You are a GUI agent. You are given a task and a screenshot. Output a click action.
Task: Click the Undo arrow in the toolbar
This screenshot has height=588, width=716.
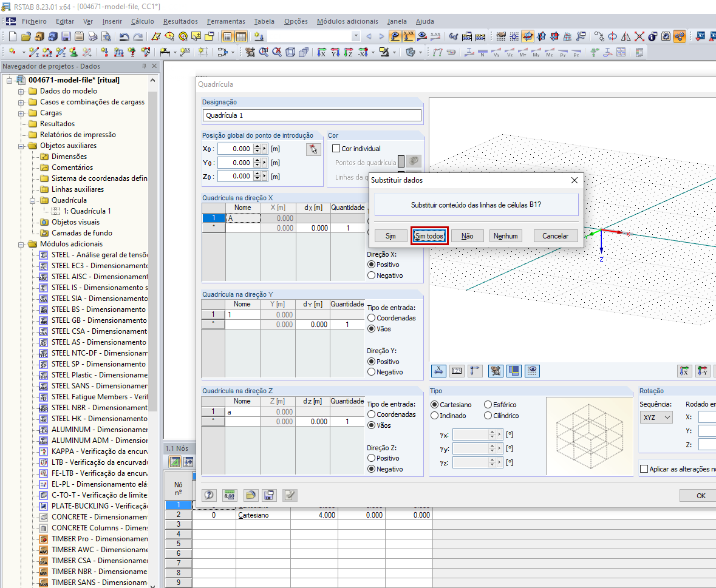124,36
